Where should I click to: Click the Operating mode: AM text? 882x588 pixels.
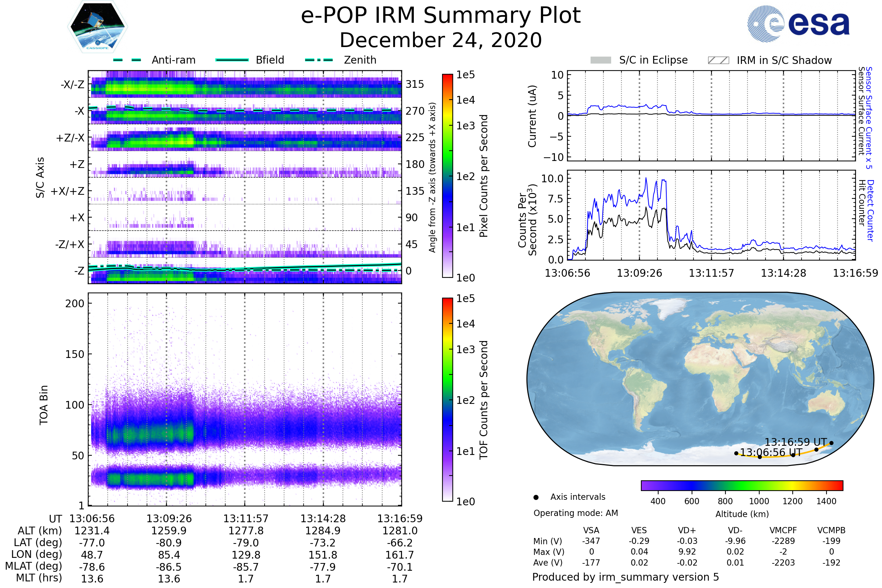pos(576,513)
